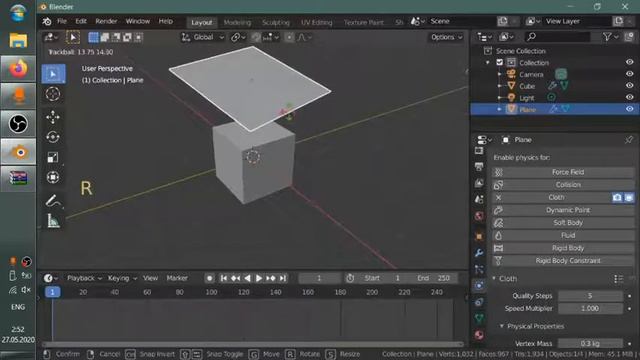
Task: Jump to the timeline start frame
Action: click(224, 278)
